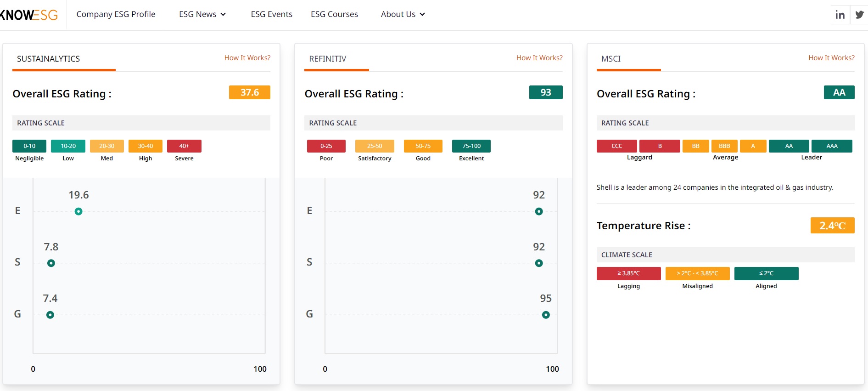
Task: Click Refinitiv S data point 92
Action: coord(539,263)
